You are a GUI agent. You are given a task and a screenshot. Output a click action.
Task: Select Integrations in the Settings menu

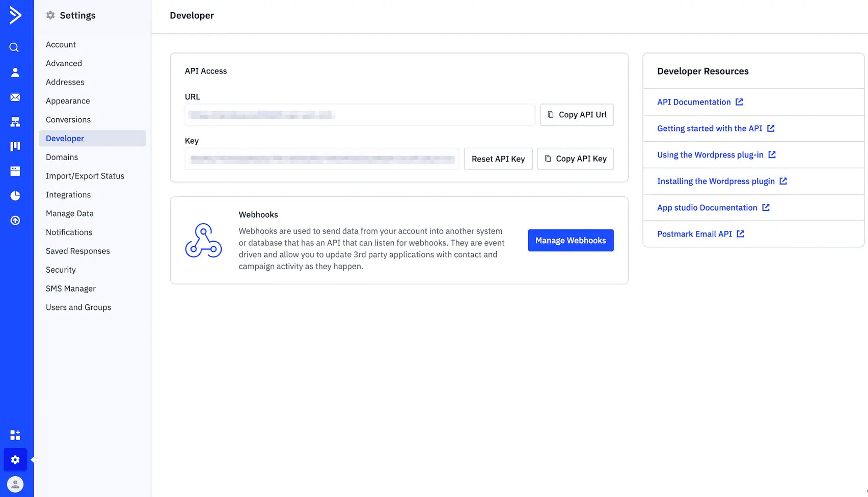click(x=68, y=194)
